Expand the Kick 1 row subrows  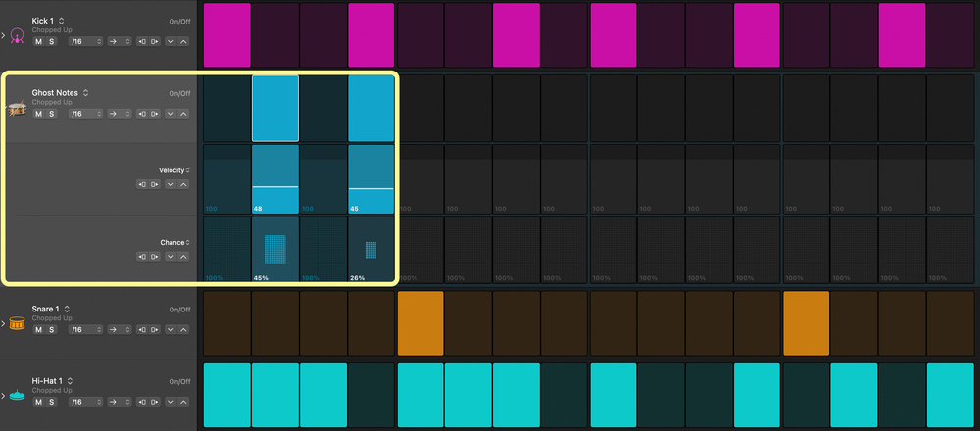pos(4,36)
